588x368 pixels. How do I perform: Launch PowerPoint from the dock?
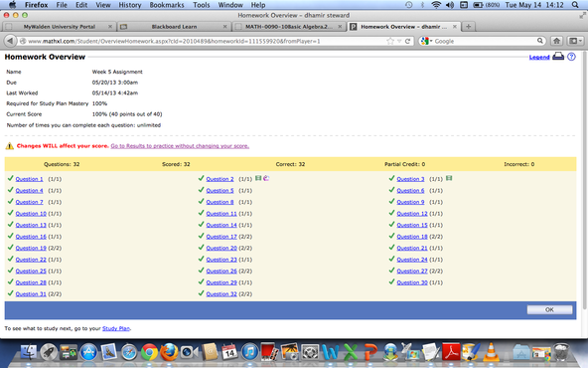coord(370,352)
